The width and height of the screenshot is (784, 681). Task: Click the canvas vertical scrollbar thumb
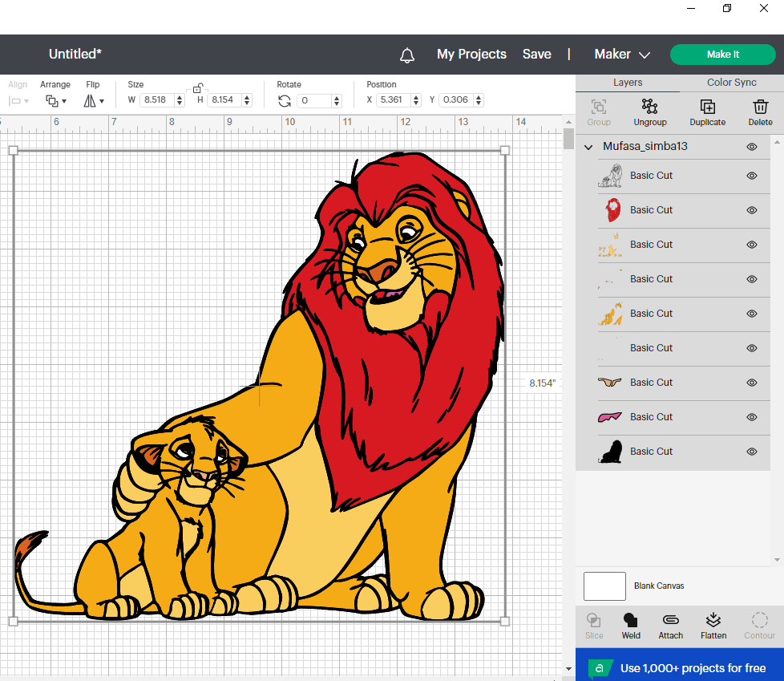click(x=568, y=139)
